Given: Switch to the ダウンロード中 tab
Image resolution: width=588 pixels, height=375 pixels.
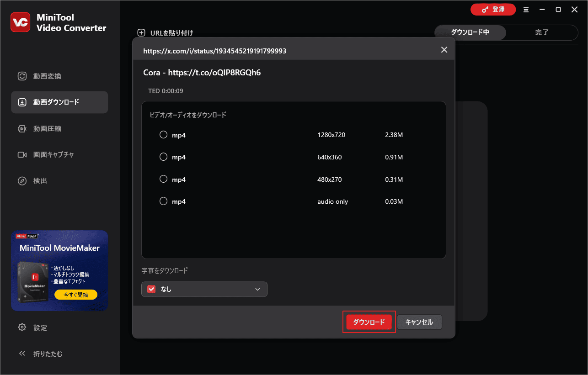Looking at the screenshot, I should pos(470,32).
